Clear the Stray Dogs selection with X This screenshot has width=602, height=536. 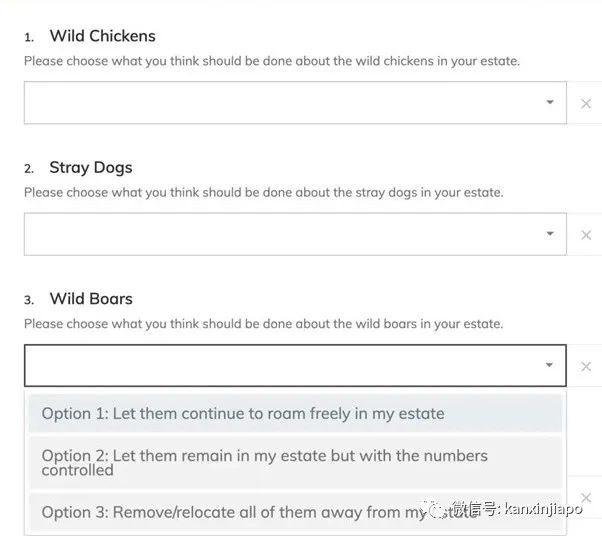586,235
